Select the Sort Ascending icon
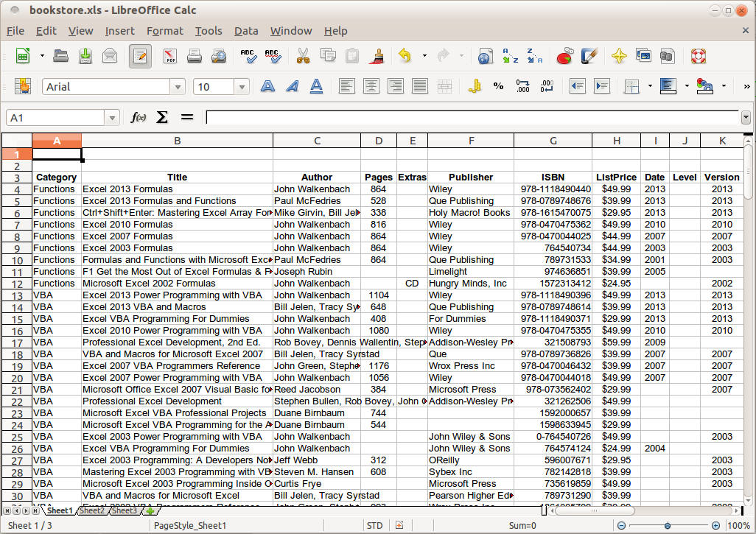The image size is (756, 534). 510,56
